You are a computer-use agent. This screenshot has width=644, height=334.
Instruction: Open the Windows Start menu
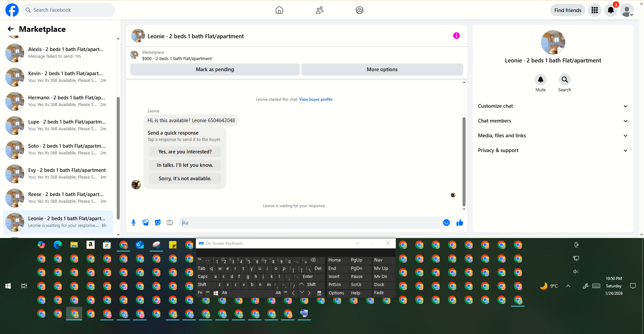[8, 286]
